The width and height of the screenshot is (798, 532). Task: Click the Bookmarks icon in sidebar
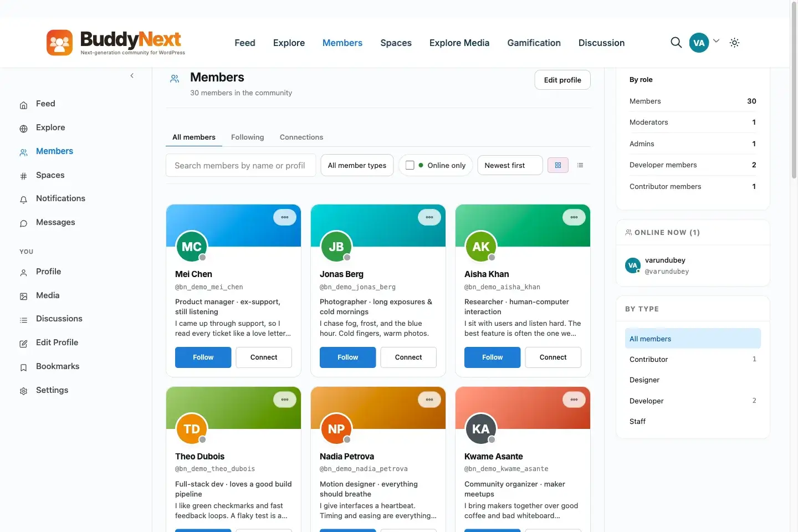pyautogui.click(x=23, y=367)
